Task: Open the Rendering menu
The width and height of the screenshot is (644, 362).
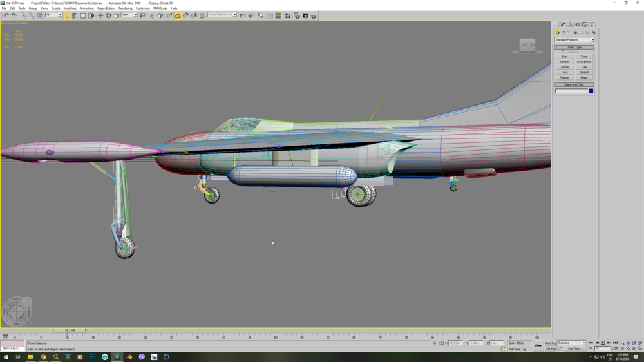Action: pyautogui.click(x=126, y=8)
